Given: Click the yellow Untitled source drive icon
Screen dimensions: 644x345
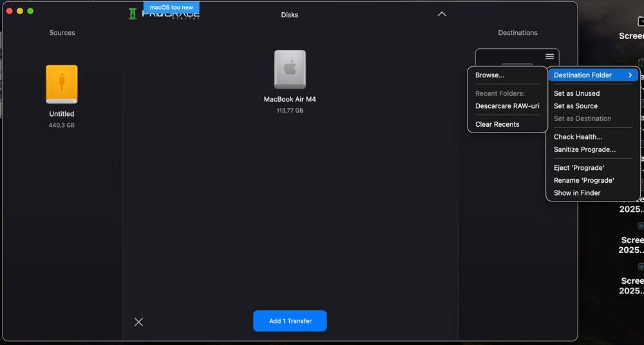Looking at the screenshot, I should point(62,84).
